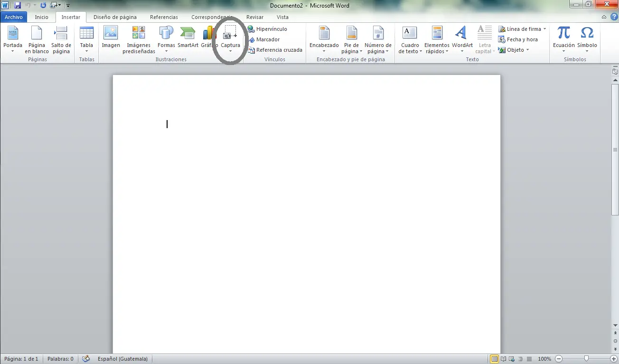Open the Encabezado header gallery
Image resolution: width=619 pixels, height=364 pixels.
(324, 40)
